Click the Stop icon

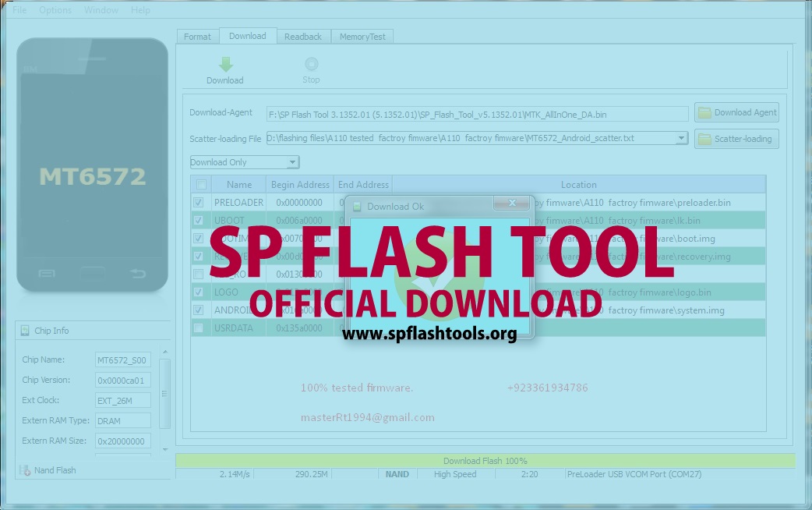(311, 64)
